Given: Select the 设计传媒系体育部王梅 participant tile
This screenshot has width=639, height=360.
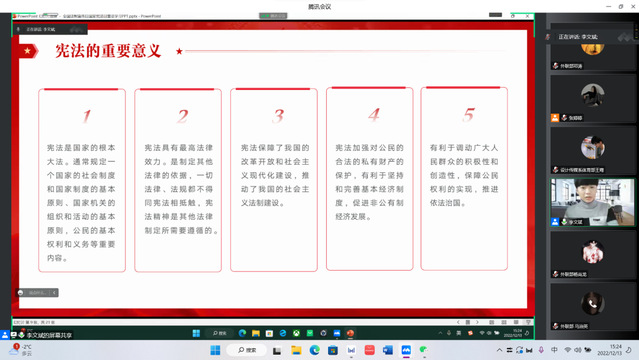Looking at the screenshot, I should [593, 150].
